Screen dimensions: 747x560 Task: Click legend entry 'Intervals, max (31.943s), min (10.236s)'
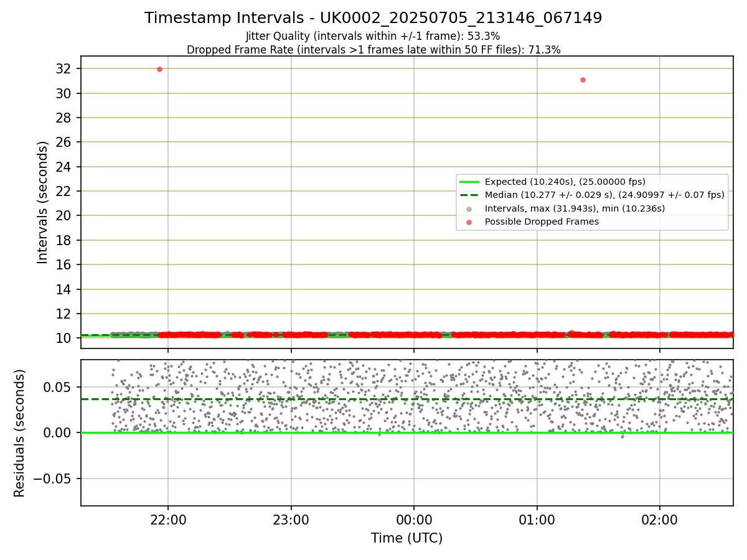[575, 208]
